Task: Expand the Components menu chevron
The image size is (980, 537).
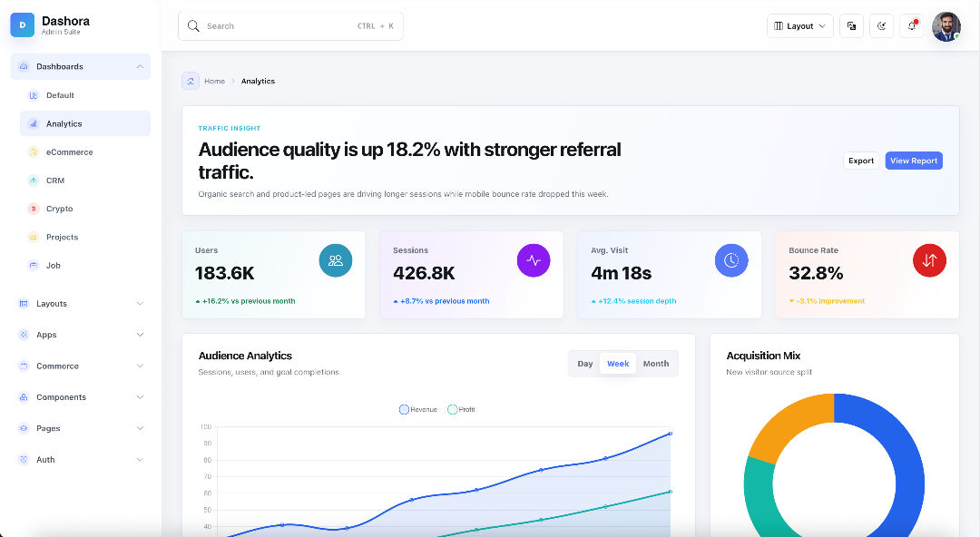Action: [140, 397]
